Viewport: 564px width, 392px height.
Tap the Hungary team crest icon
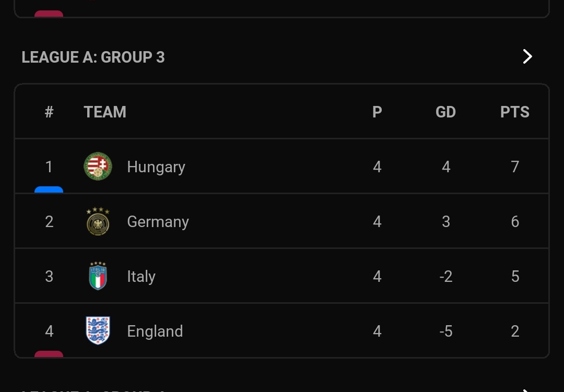click(98, 167)
